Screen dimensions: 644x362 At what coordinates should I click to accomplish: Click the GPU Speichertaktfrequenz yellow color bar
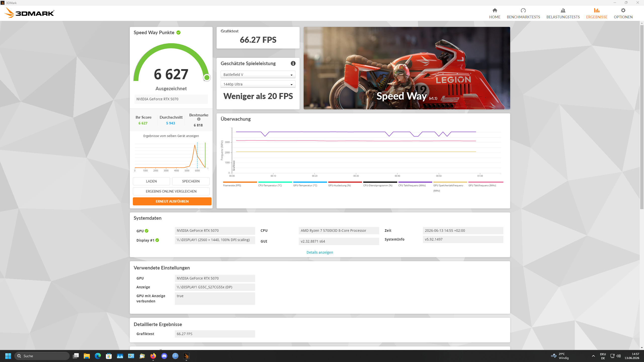(x=450, y=182)
